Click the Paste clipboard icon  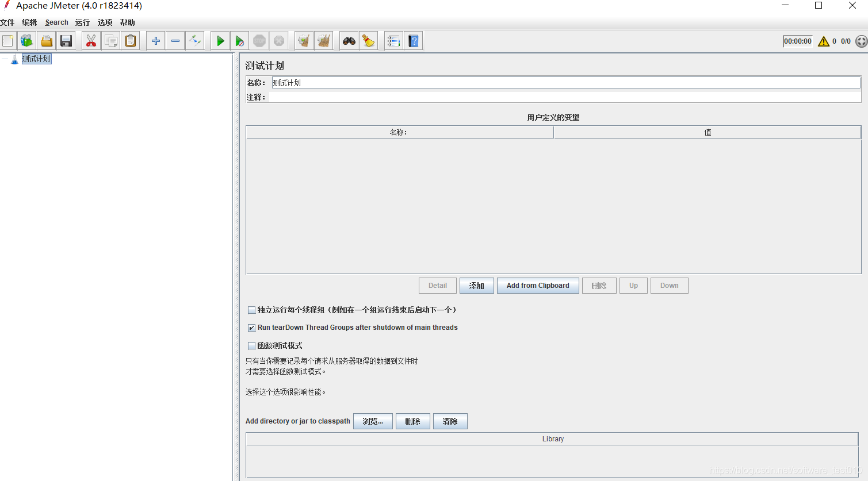[131, 41]
